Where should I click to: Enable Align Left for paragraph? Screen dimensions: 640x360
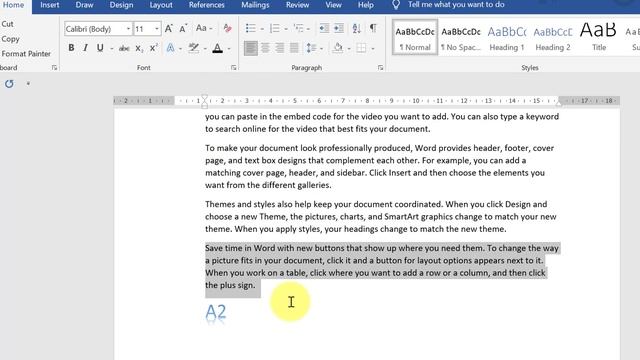251,48
